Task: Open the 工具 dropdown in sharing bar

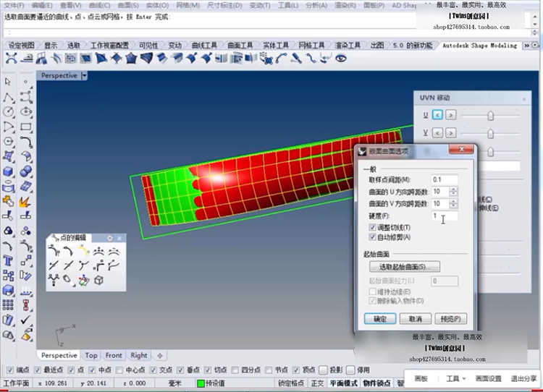Action: click(455, 378)
